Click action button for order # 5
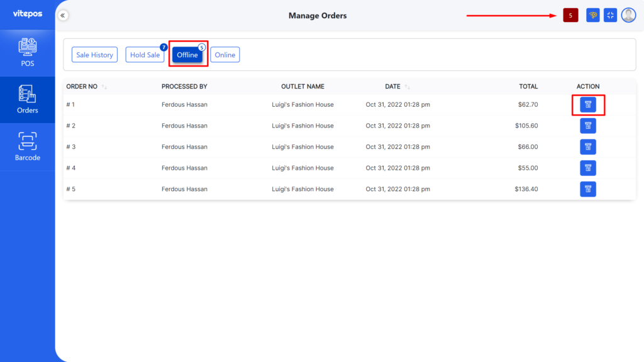This screenshot has width=644, height=362. (x=588, y=189)
